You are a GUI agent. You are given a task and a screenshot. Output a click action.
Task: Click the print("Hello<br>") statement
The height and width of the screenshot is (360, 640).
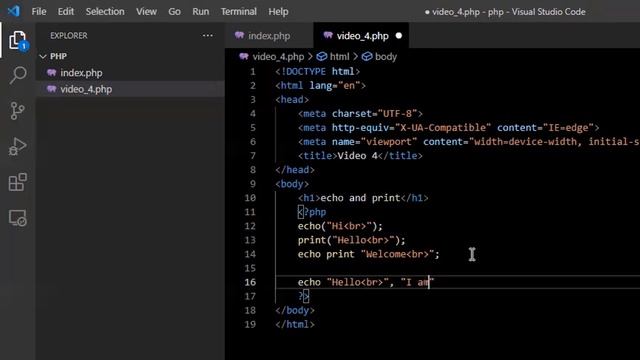pyautogui.click(x=351, y=240)
